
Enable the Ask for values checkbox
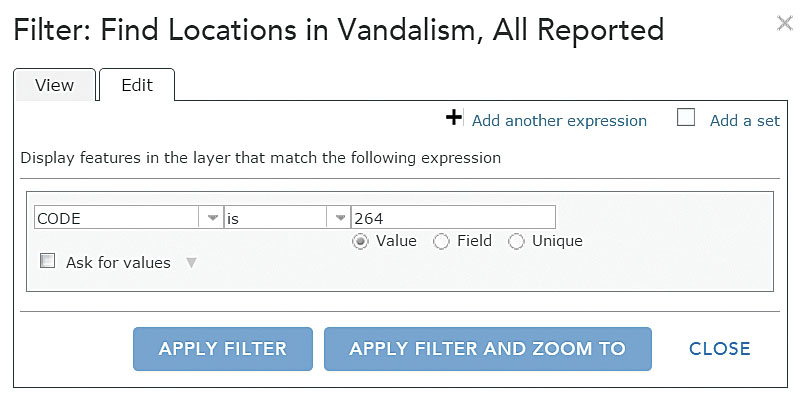pos(47,262)
